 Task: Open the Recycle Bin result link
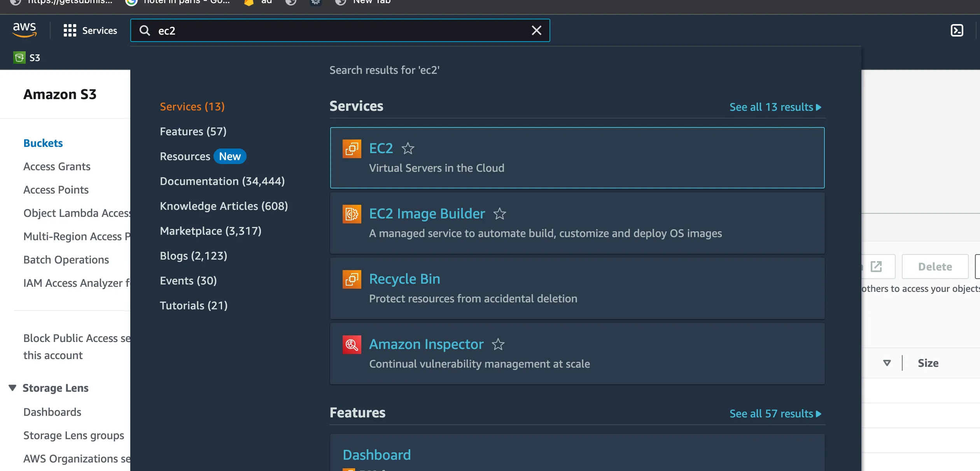pyautogui.click(x=404, y=279)
